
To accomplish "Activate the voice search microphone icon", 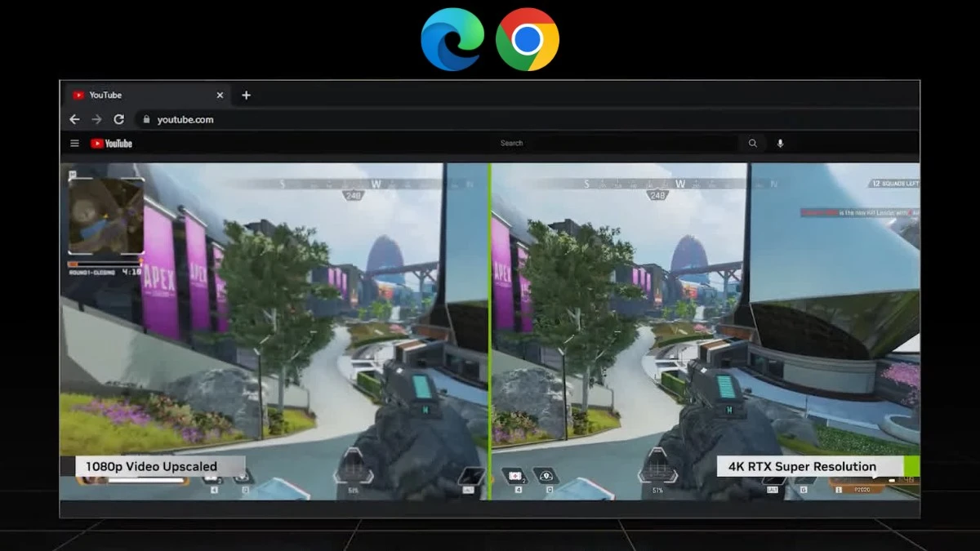I will coord(781,142).
